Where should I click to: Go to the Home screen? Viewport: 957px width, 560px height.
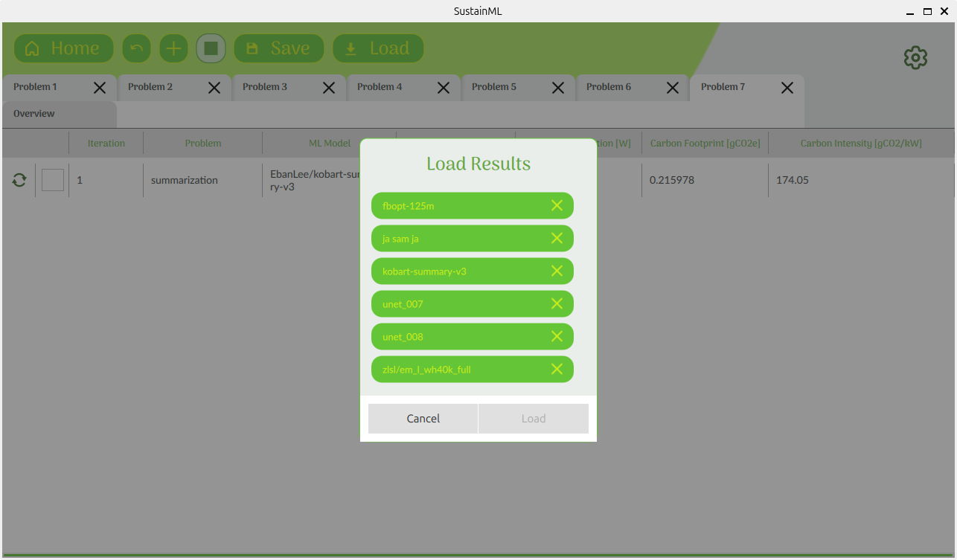click(x=63, y=48)
